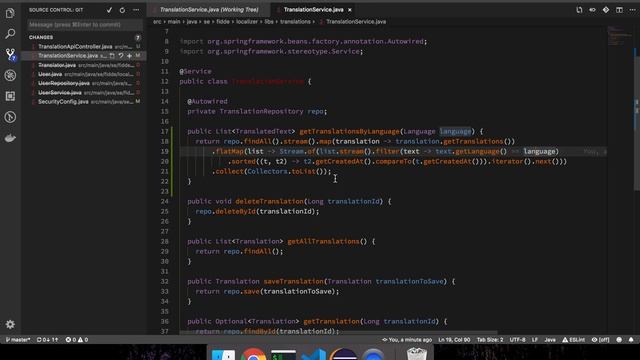Open editor more actions ellipsis
The width and height of the screenshot is (640, 360).
(632, 10)
